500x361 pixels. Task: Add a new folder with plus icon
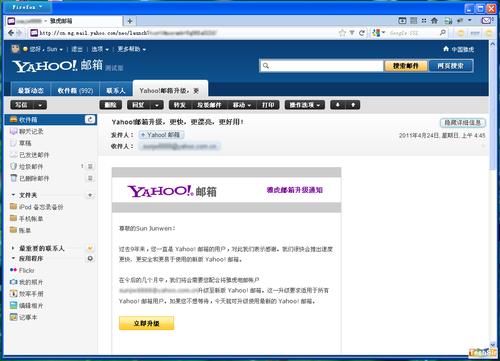pos(90,195)
